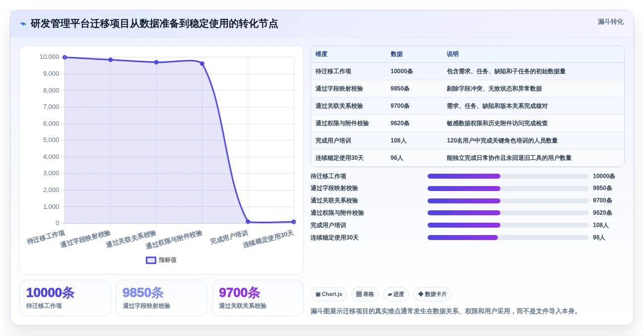Click the 数据 column header

point(396,54)
